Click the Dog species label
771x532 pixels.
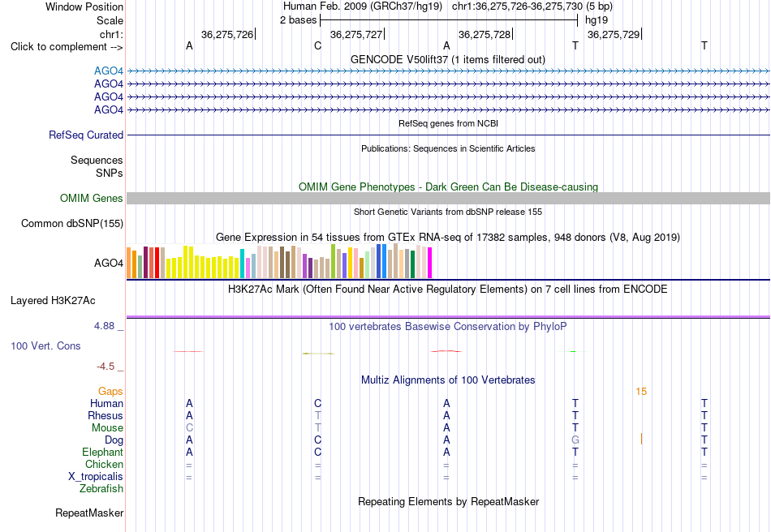click(x=114, y=440)
